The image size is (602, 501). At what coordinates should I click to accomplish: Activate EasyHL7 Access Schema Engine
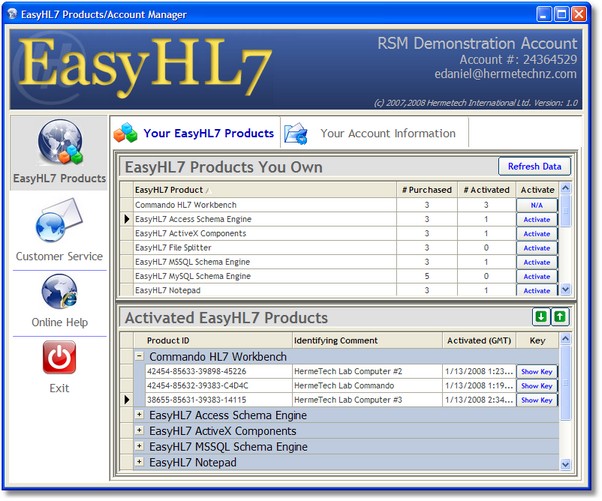coord(537,220)
